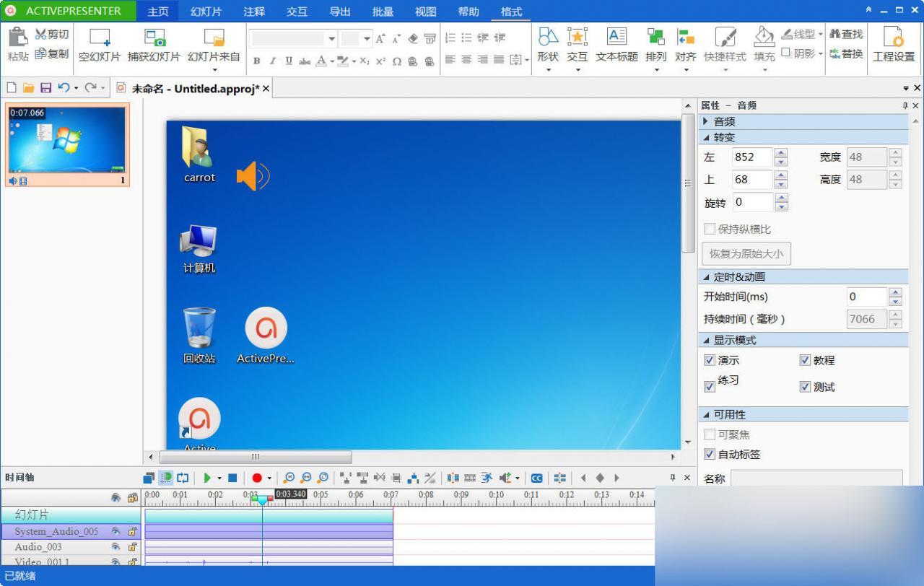The width and height of the screenshot is (924, 586).
Task: Switch to the 视图 (View) tab
Action: tap(425, 12)
